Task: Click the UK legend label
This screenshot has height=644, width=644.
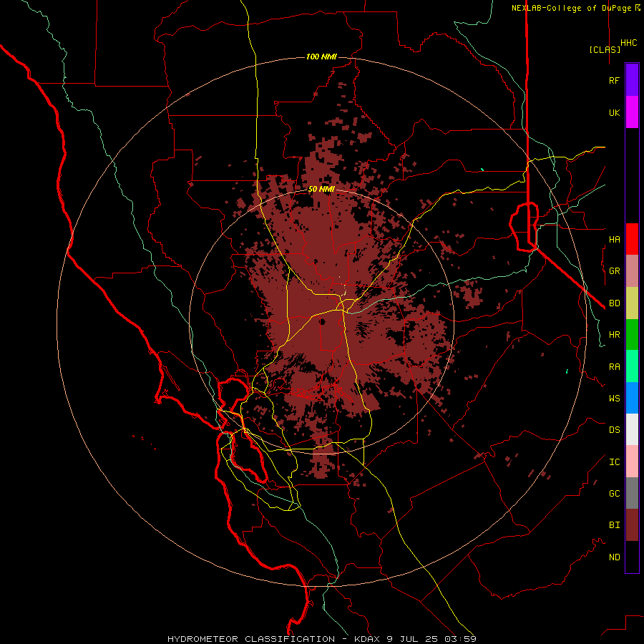Action: tap(614, 112)
